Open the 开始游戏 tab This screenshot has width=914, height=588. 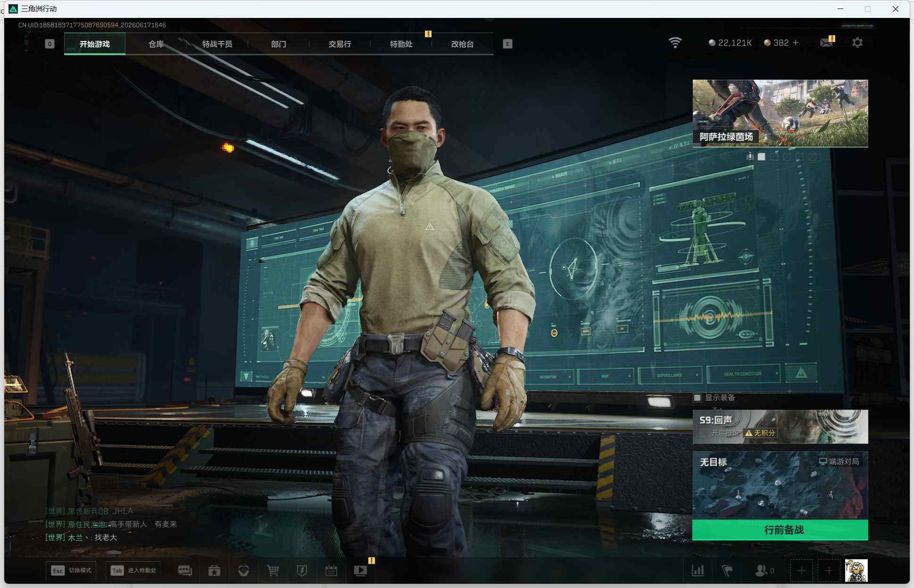tap(95, 44)
